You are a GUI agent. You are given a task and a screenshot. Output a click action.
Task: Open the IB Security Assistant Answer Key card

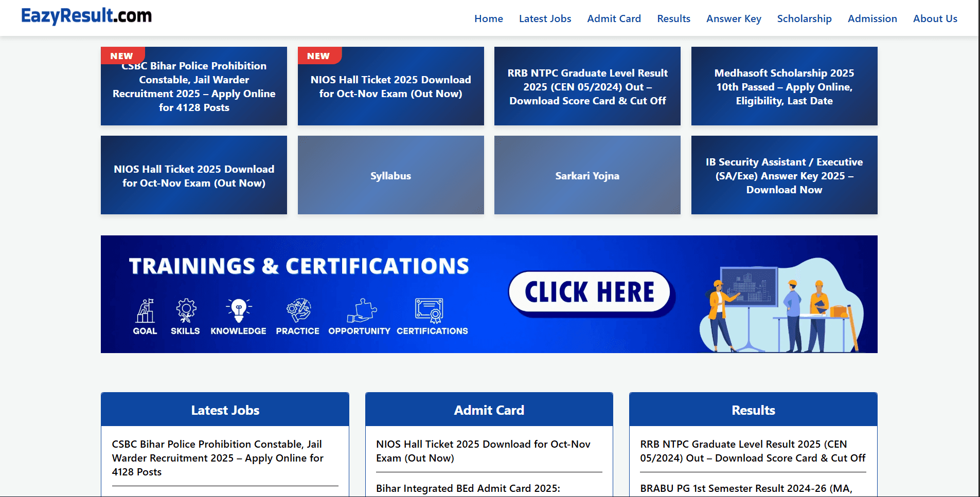coord(784,175)
